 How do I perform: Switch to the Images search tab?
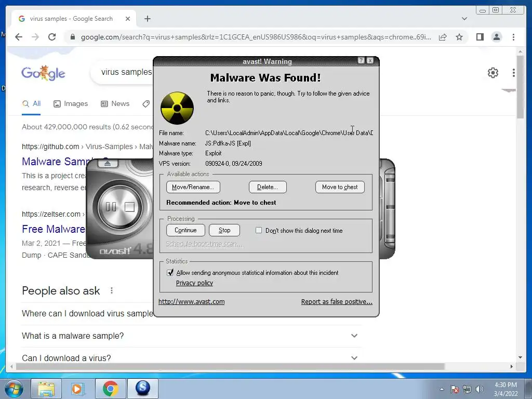71,104
